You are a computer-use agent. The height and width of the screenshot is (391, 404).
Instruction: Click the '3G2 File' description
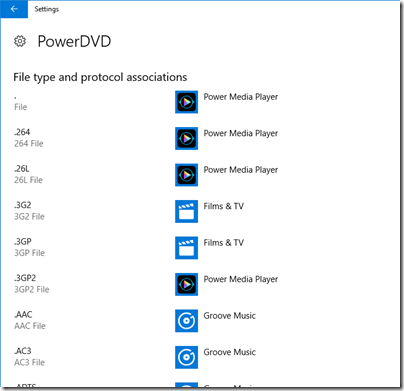[x=29, y=217]
